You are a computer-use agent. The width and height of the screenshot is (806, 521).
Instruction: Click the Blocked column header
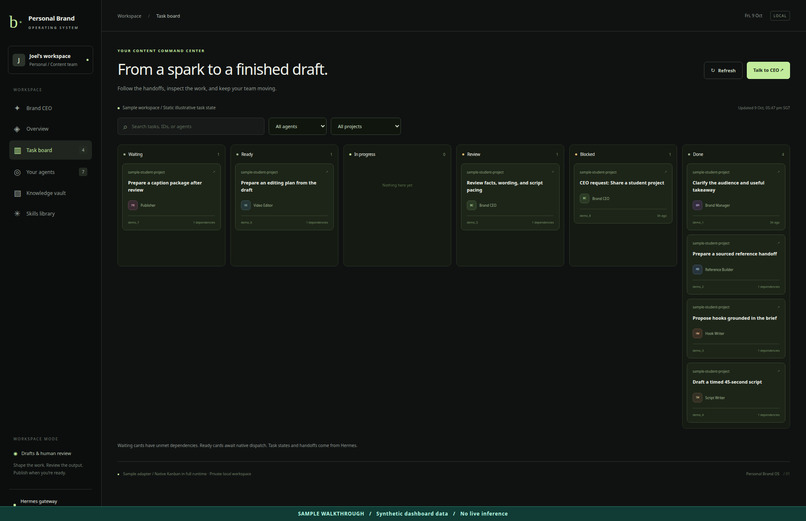(623, 154)
